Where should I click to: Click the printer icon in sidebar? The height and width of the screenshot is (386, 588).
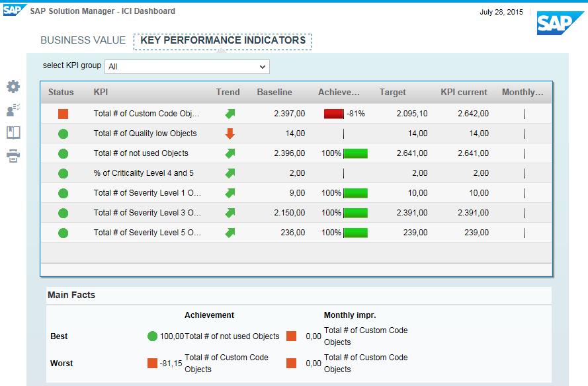pos(13,155)
